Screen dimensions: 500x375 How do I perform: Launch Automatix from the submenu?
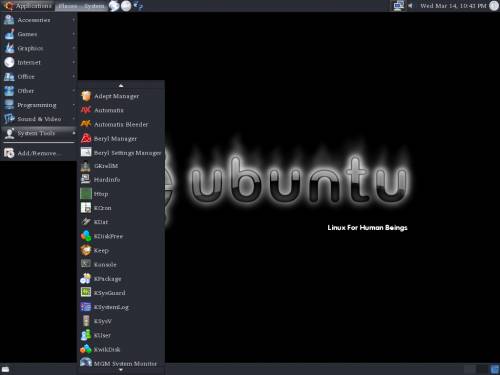[x=121, y=110]
